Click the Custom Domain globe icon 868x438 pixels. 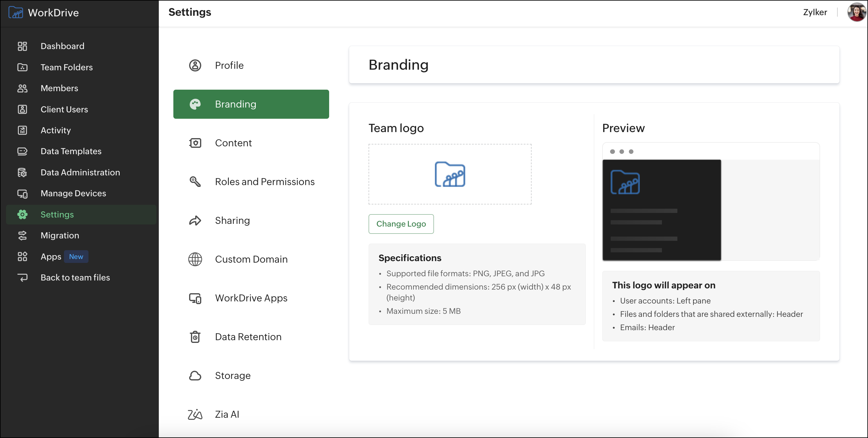(x=195, y=259)
